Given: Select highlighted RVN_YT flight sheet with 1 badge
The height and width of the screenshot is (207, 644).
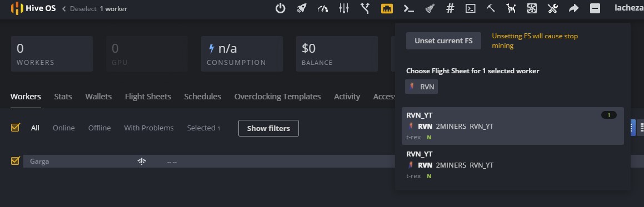Looking at the screenshot, I should point(512,126).
